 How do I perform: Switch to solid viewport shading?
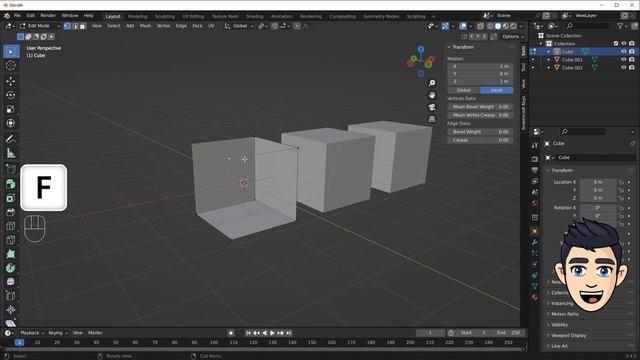click(x=498, y=26)
